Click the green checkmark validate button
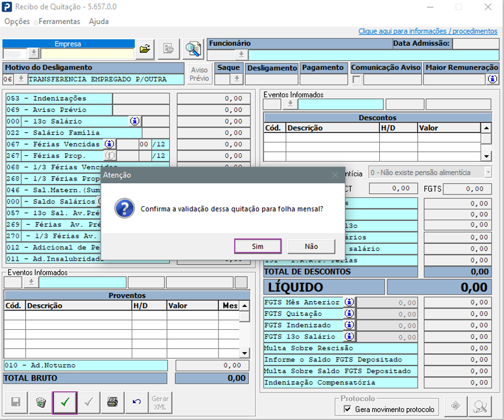Image resolution: width=504 pixels, height=420 pixels. click(x=64, y=402)
